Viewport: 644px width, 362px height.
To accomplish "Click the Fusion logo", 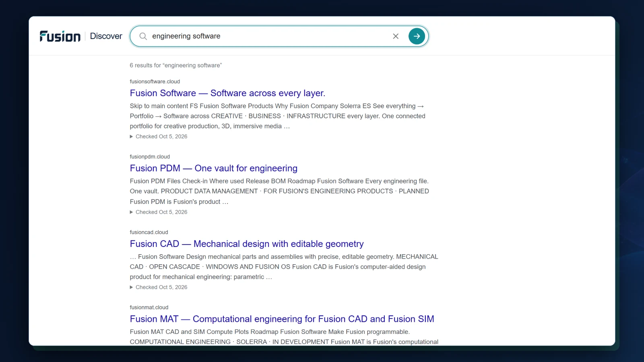I will point(60,36).
